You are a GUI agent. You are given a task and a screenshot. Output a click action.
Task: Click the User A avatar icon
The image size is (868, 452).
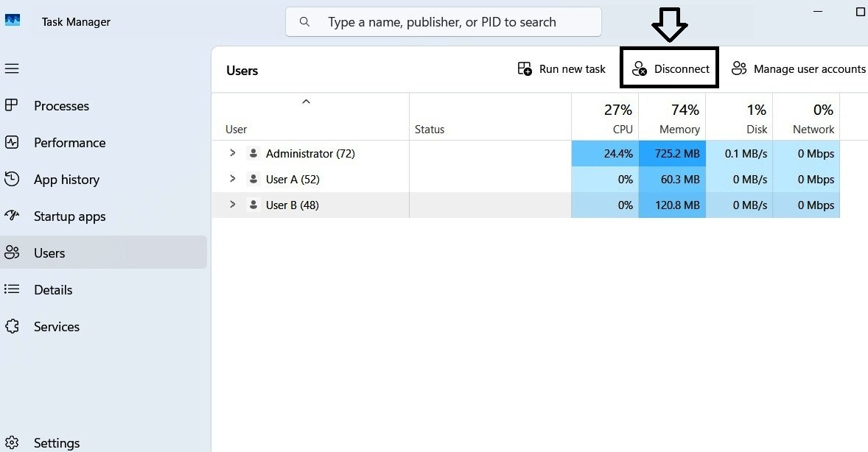tap(253, 179)
